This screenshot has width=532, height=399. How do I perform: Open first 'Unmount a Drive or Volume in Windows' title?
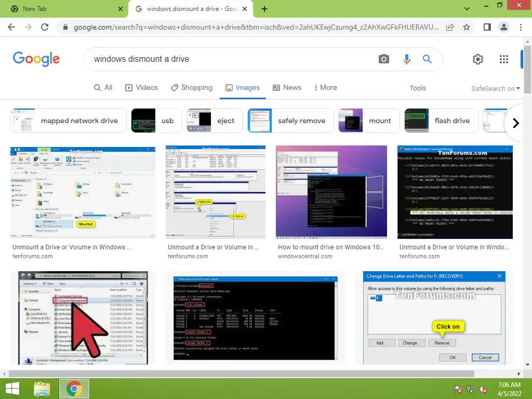click(x=72, y=247)
